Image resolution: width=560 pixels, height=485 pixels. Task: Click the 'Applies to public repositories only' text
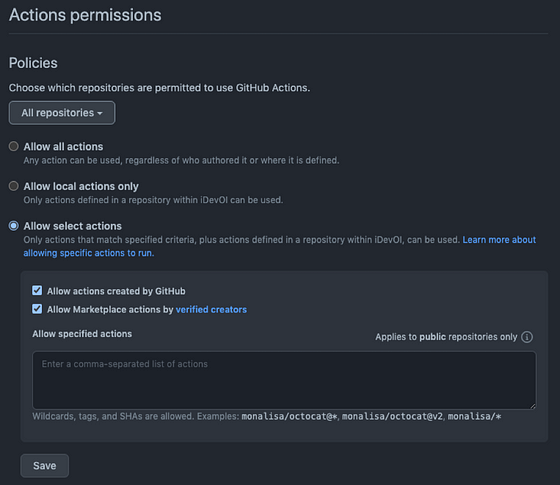(x=446, y=337)
